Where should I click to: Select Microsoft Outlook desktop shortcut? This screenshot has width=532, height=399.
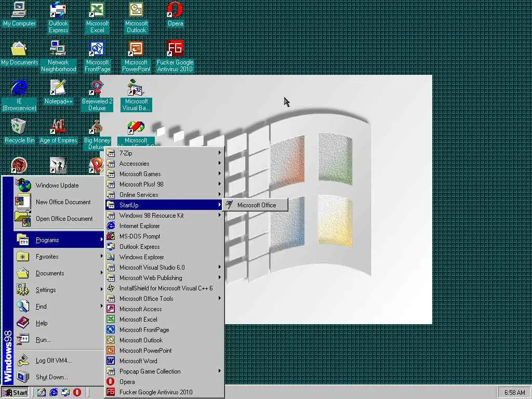coord(136,18)
